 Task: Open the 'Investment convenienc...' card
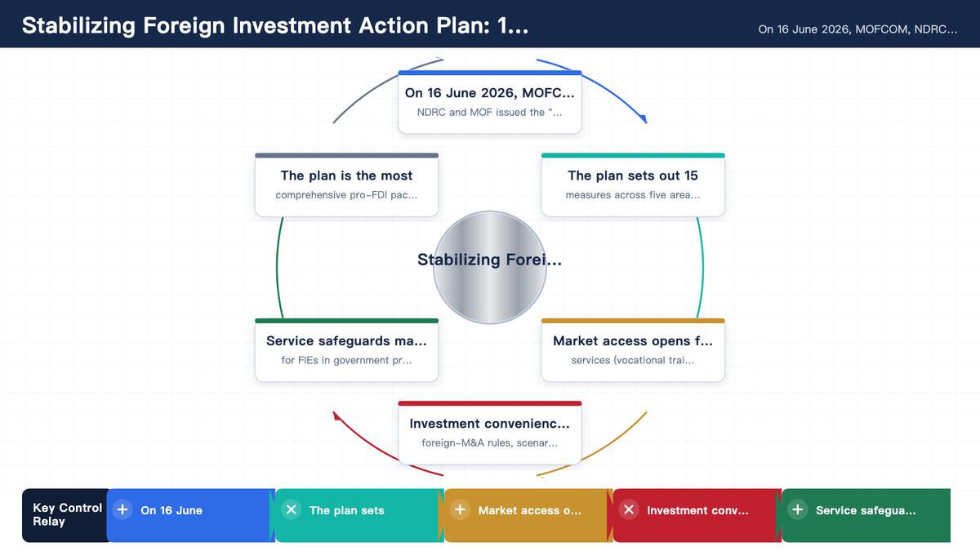click(x=490, y=433)
